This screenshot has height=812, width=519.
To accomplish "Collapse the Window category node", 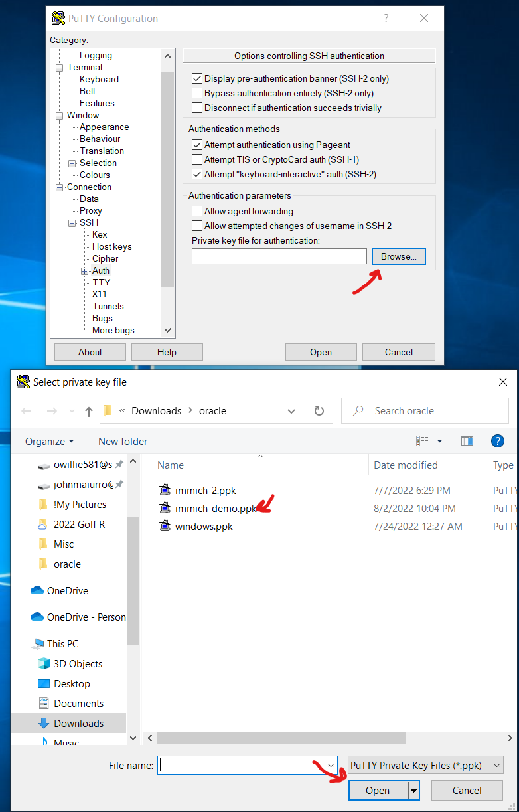I will point(60,116).
